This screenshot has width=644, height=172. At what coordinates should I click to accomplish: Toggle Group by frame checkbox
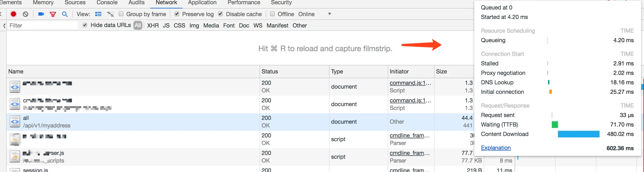point(121,14)
